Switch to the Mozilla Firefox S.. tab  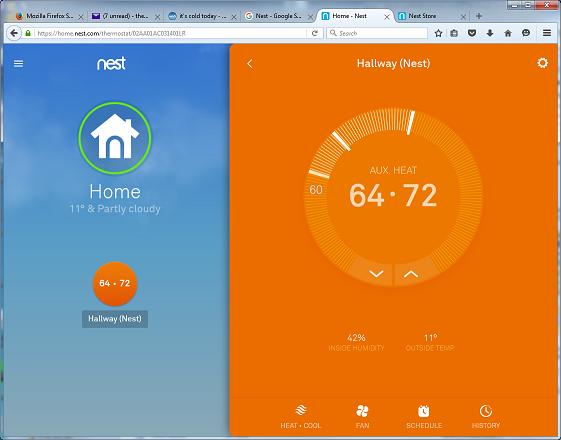pos(49,16)
